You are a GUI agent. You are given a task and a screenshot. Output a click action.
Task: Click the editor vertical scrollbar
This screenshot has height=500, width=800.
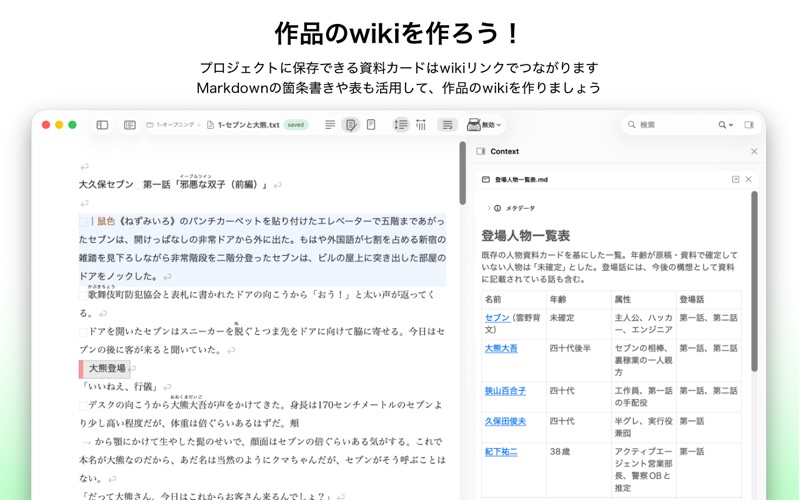pos(462,173)
